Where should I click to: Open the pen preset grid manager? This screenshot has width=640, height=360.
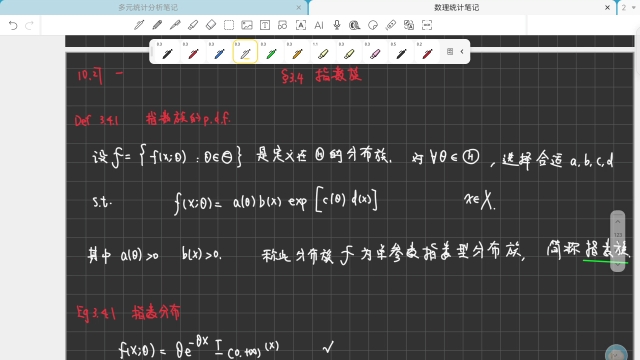(x=450, y=51)
